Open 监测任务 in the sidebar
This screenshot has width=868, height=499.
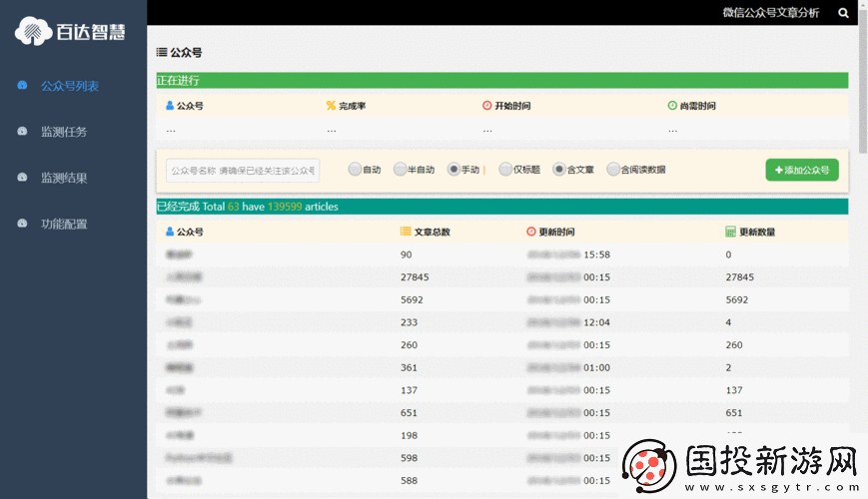[64, 132]
